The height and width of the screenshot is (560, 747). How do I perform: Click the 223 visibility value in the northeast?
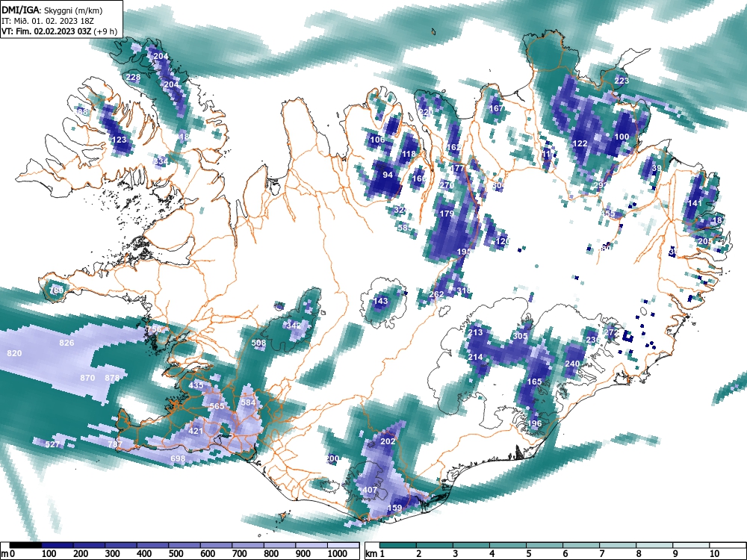[622, 81]
